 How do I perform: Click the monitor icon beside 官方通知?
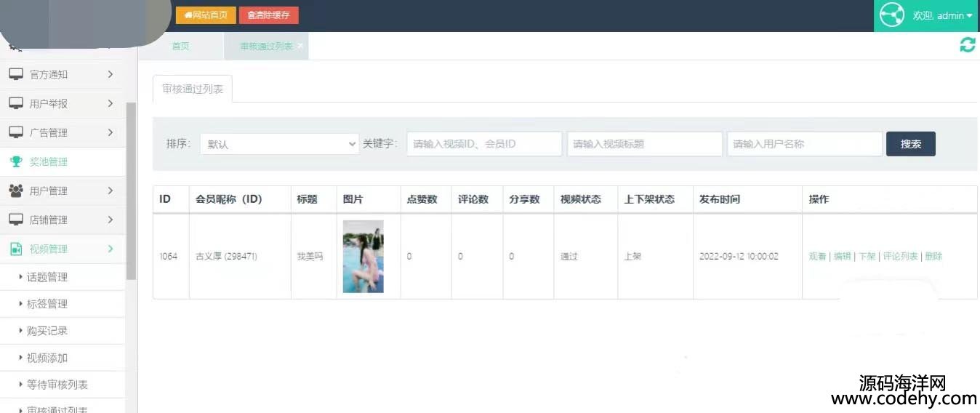tap(16, 74)
